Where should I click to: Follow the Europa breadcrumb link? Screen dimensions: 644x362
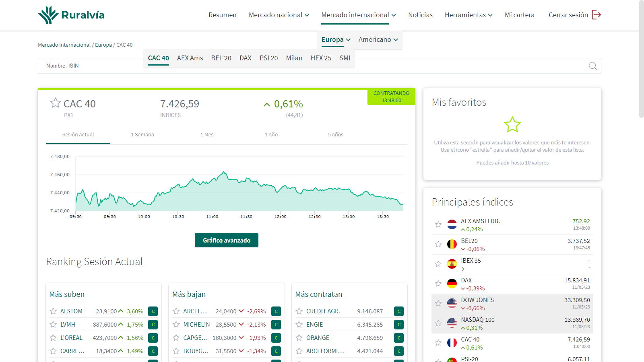coord(103,45)
